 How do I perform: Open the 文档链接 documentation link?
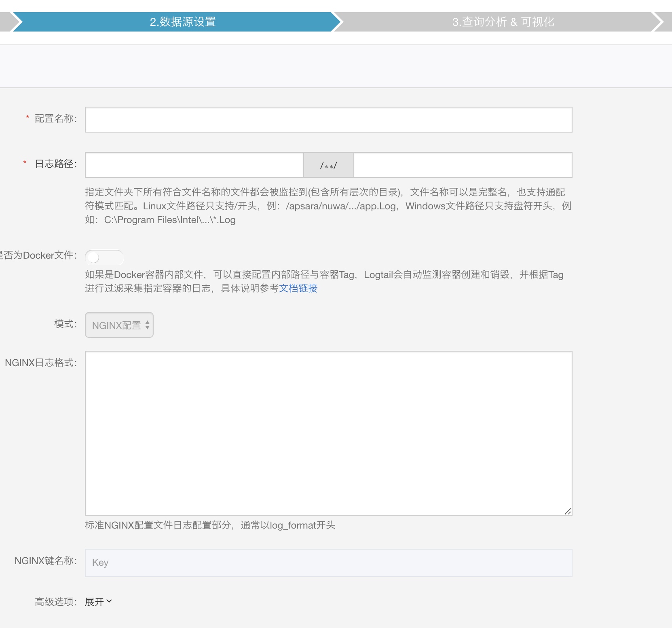pos(298,288)
